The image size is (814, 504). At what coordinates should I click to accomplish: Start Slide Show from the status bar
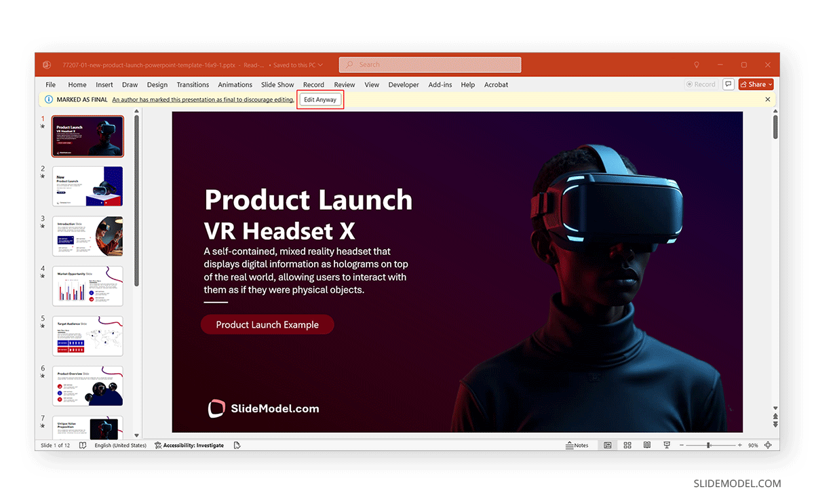coord(666,445)
